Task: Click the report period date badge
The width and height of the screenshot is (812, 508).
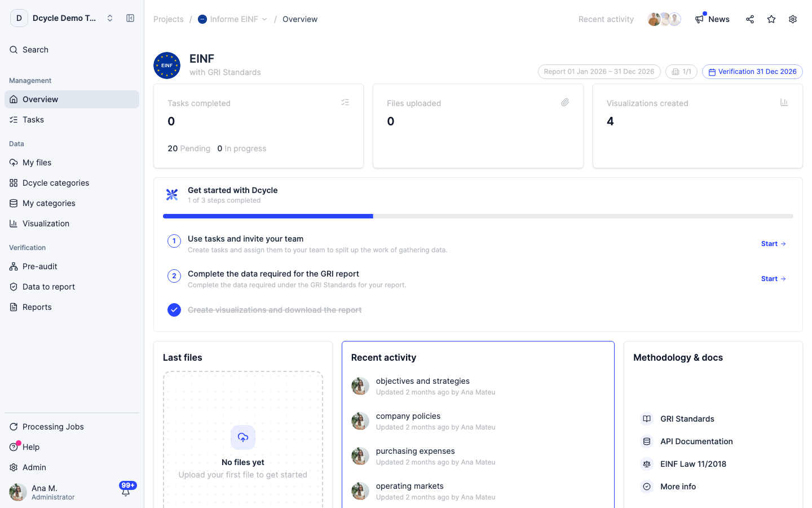Action: click(x=599, y=72)
